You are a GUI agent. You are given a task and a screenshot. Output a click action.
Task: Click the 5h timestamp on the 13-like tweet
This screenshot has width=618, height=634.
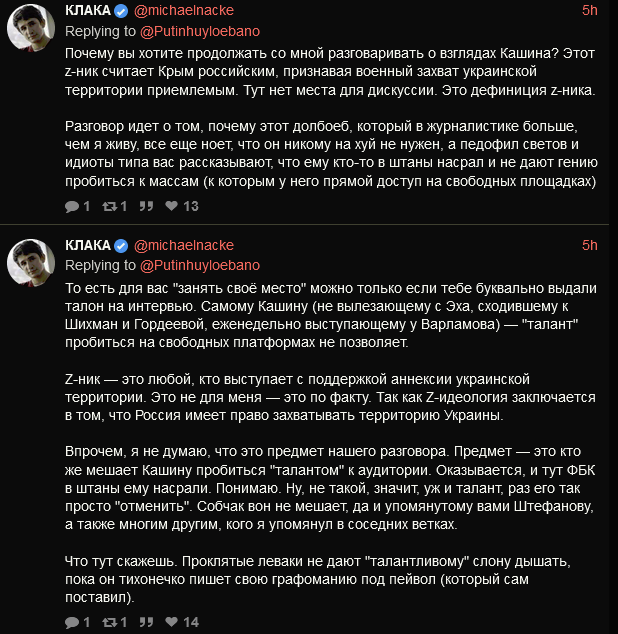(589, 11)
